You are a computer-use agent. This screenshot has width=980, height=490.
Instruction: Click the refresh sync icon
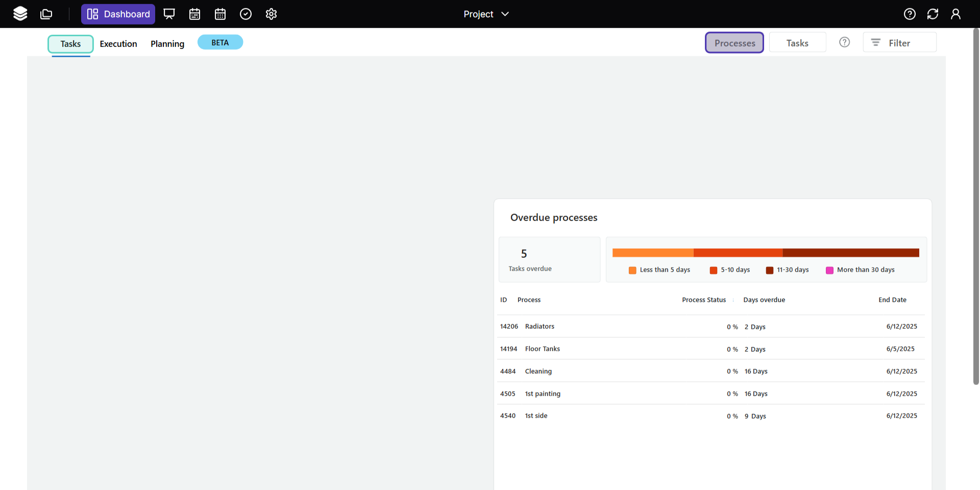click(x=933, y=14)
